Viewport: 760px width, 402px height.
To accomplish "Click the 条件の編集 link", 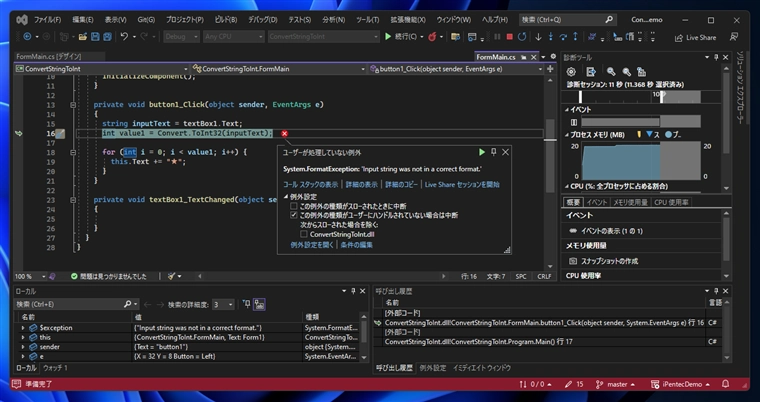I will (x=357, y=245).
